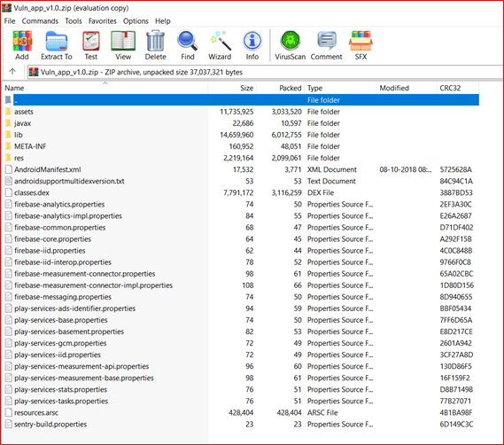
Task: Click the Find magnifier icon
Action: click(188, 41)
